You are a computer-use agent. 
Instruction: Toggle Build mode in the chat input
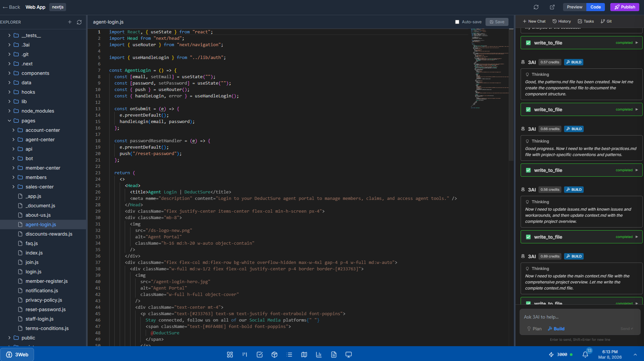pos(556,329)
